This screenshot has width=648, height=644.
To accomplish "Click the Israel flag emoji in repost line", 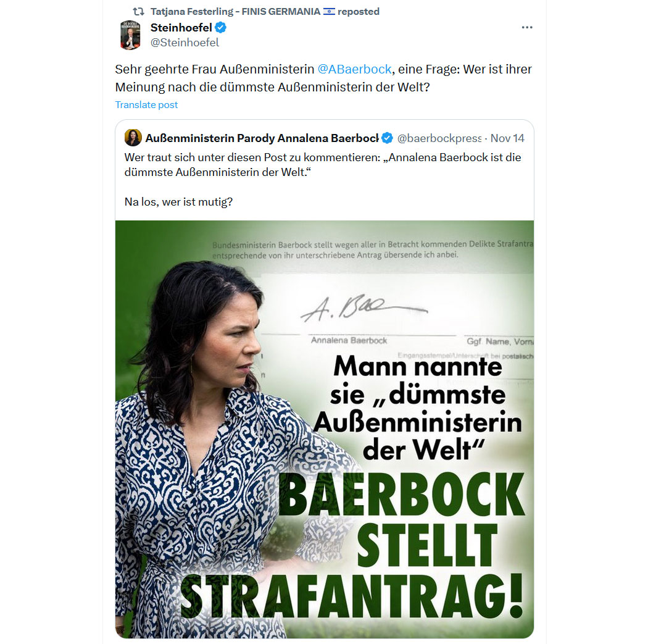I will click(x=329, y=12).
